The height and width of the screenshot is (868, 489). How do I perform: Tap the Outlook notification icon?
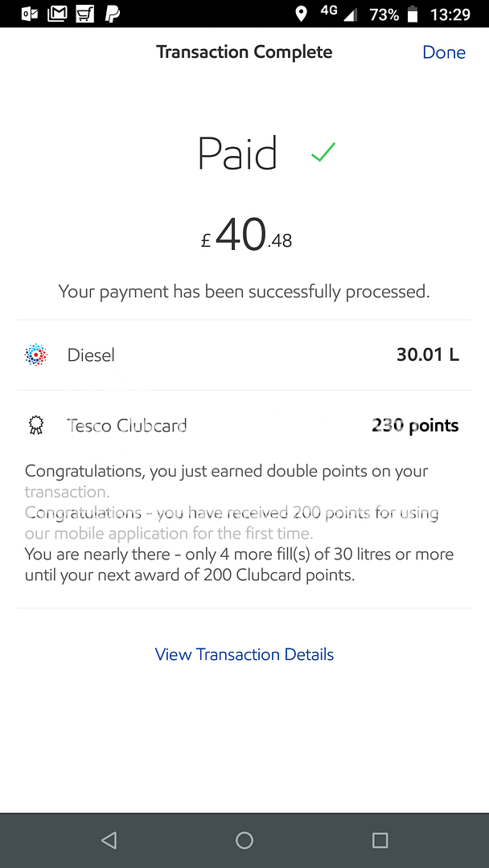(x=30, y=14)
